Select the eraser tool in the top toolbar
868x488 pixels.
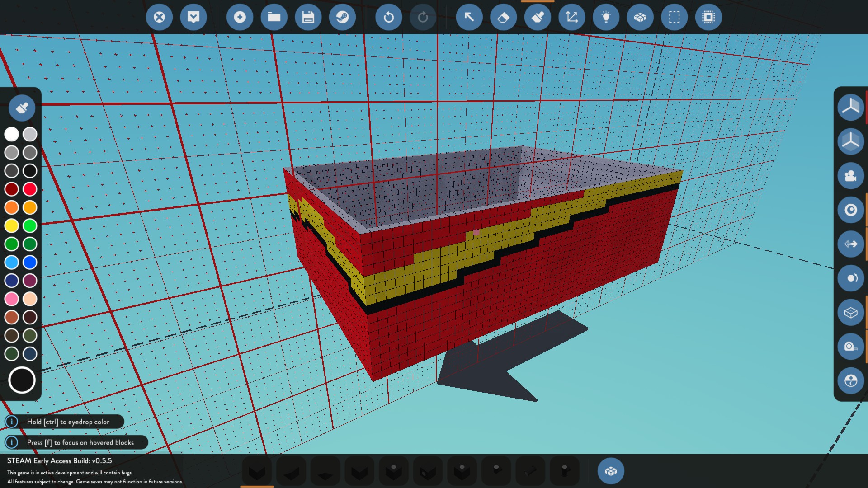click(503, 18)
